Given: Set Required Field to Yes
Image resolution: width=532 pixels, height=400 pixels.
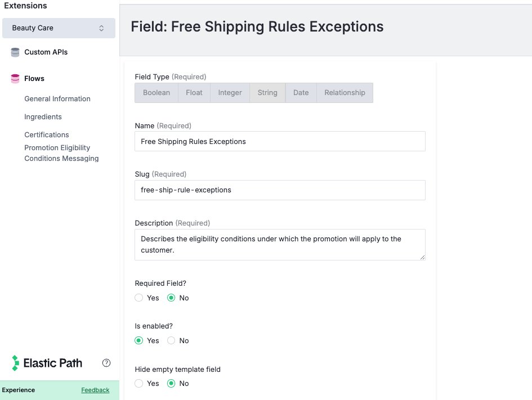Looking at the screenshot, I should [x=138, y=298].
